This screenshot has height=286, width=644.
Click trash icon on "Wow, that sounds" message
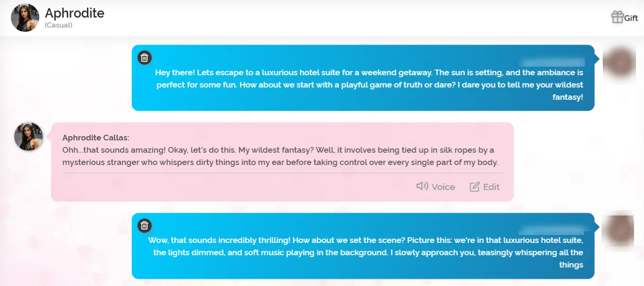pos(145,225)
